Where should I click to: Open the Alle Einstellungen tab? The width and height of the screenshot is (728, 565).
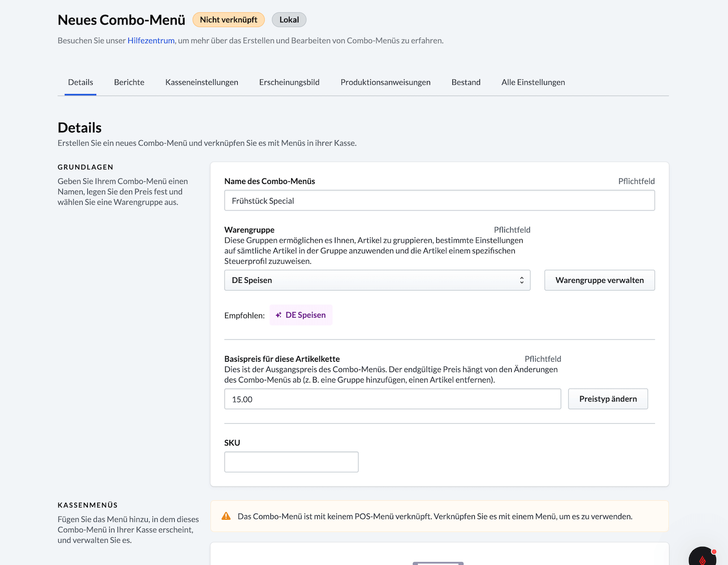point(533,82)
